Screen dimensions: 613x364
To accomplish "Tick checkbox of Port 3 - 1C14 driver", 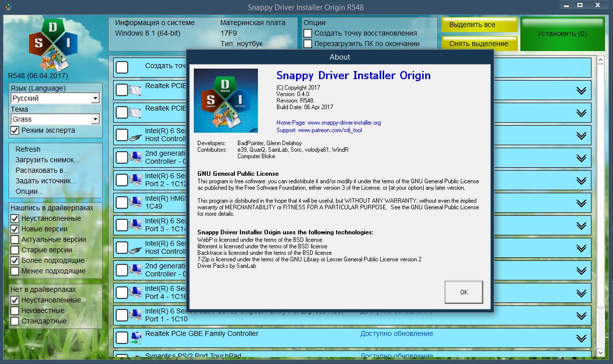I will pos(122,225).
